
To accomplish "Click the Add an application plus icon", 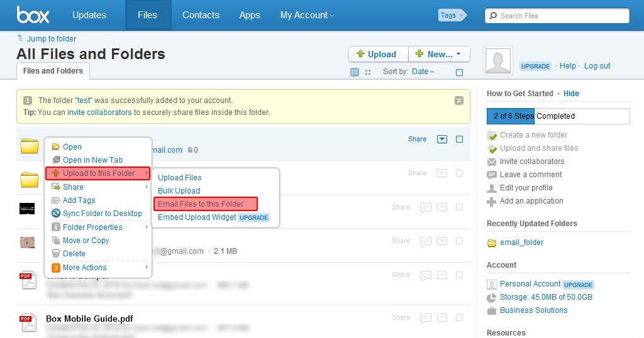I will (492, 202).
